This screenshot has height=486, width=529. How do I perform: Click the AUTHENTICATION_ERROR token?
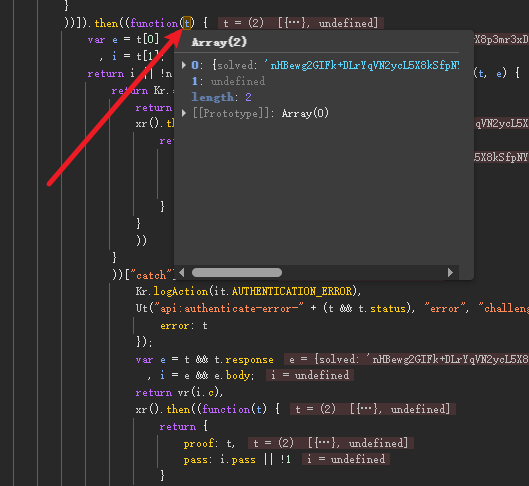tap(292, 291)
